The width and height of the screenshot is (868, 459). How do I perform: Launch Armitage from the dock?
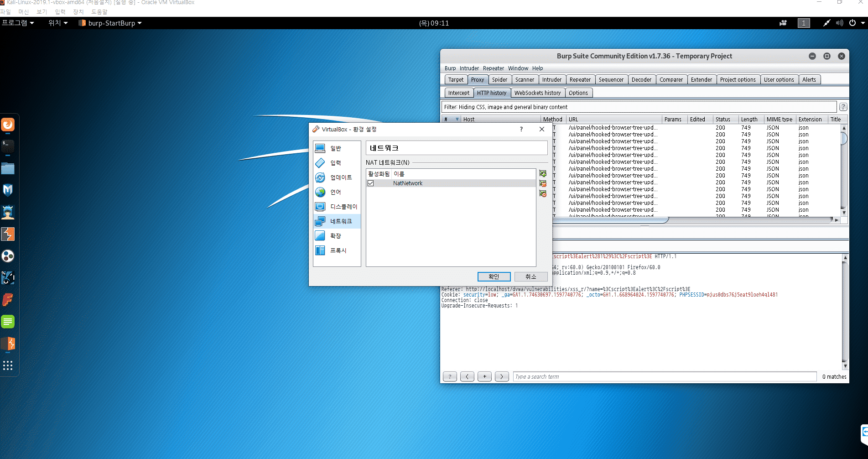tap(8, 212)
